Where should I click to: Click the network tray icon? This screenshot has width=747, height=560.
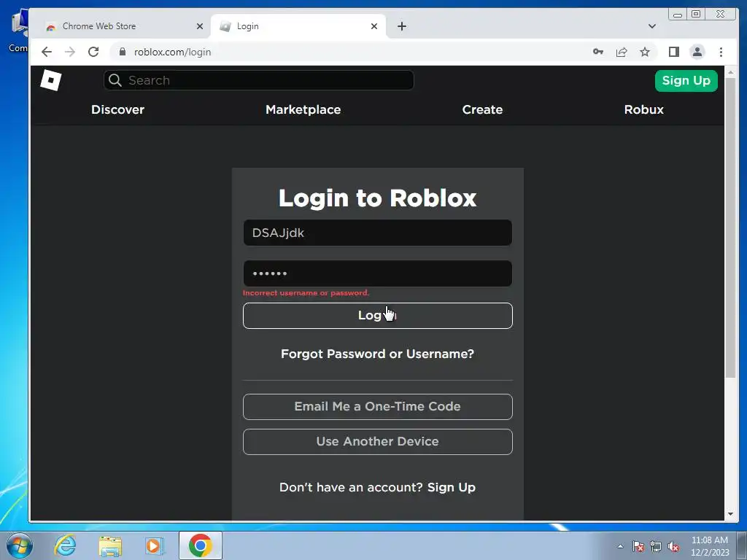coord(656,546)
